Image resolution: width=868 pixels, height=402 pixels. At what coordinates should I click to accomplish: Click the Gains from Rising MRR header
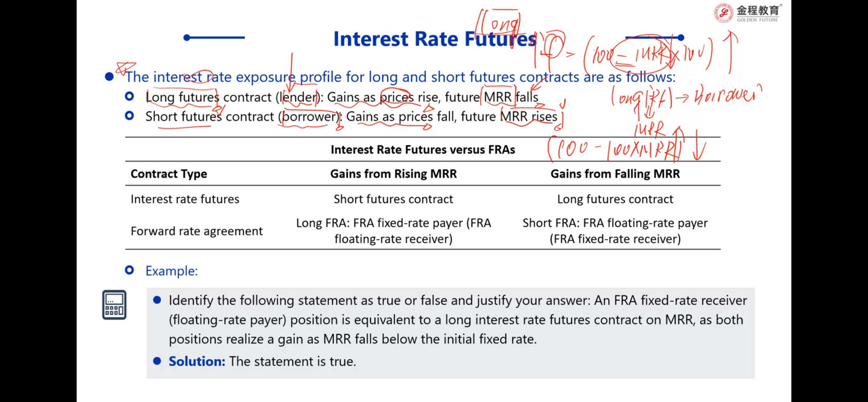click(x=393, y=174)
